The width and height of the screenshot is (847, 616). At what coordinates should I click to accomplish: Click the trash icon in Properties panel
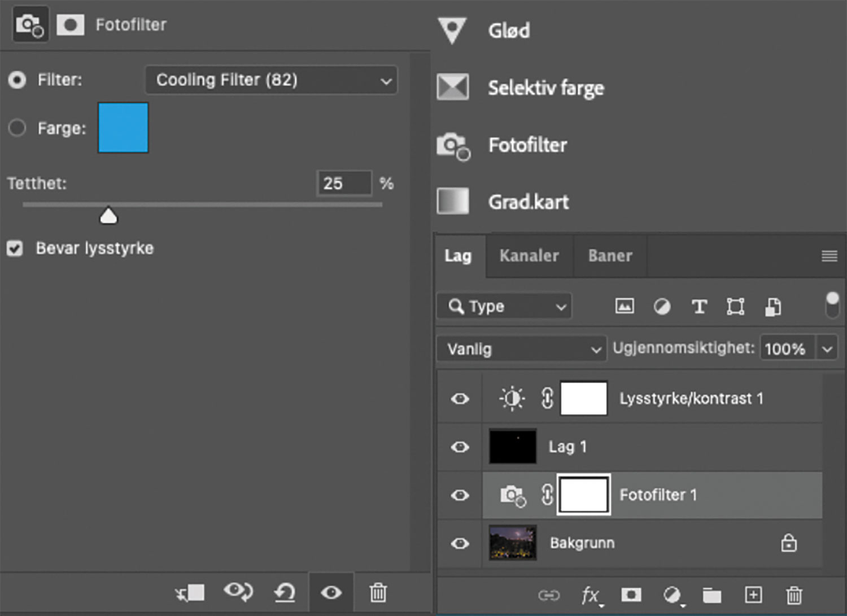[x=378, y=592]
